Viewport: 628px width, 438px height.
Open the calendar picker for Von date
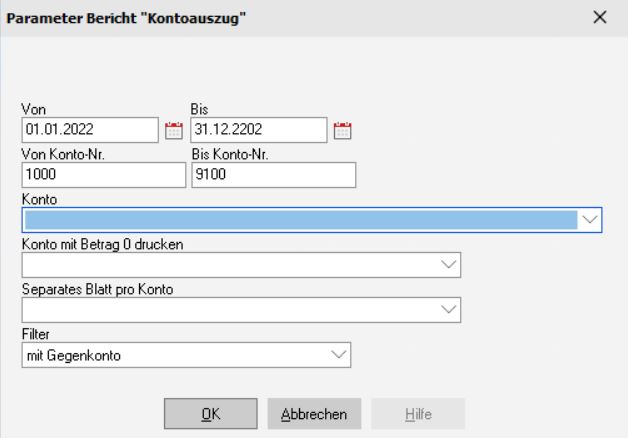tap(173, 130)
